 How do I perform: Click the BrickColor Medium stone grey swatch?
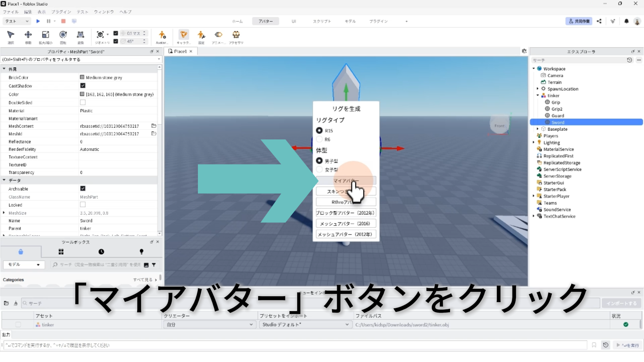82,77
